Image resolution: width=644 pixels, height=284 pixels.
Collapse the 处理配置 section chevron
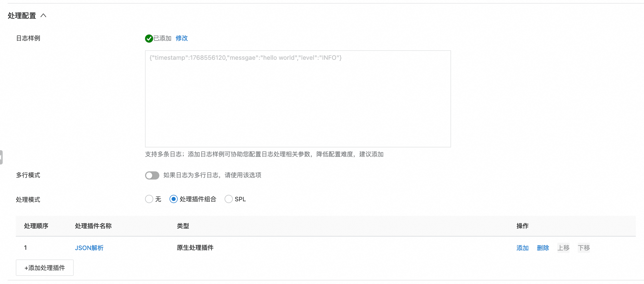43,16
